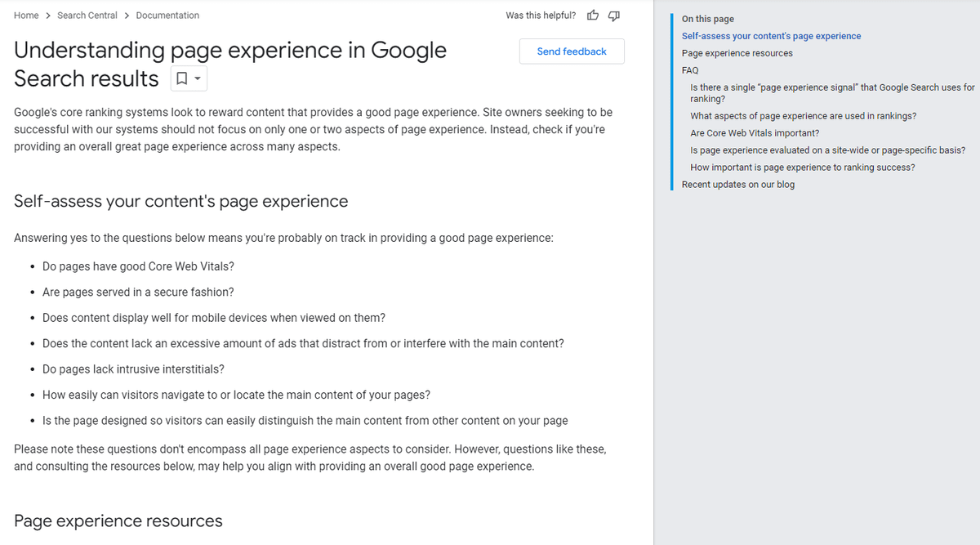Open What aspects of page experience question
This screenshot has width=980, height=545.
[803, 116]
